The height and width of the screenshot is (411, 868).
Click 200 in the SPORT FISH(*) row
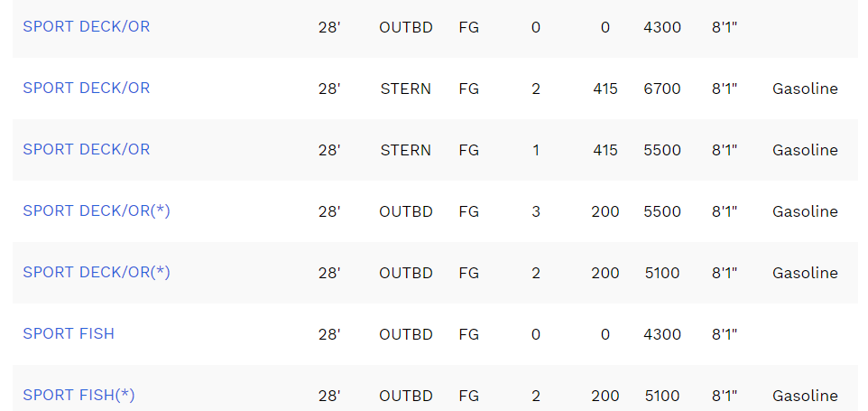click(605, 396)
